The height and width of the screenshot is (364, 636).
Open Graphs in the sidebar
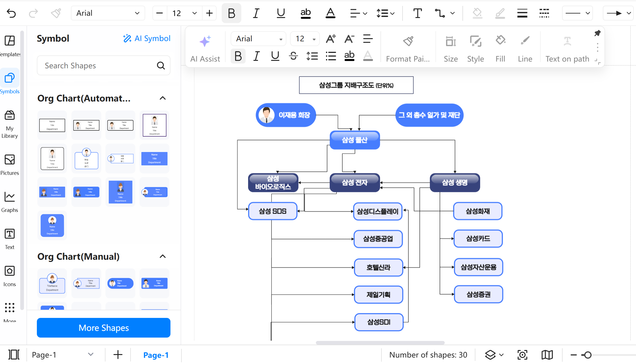click(x=10, y=202)
